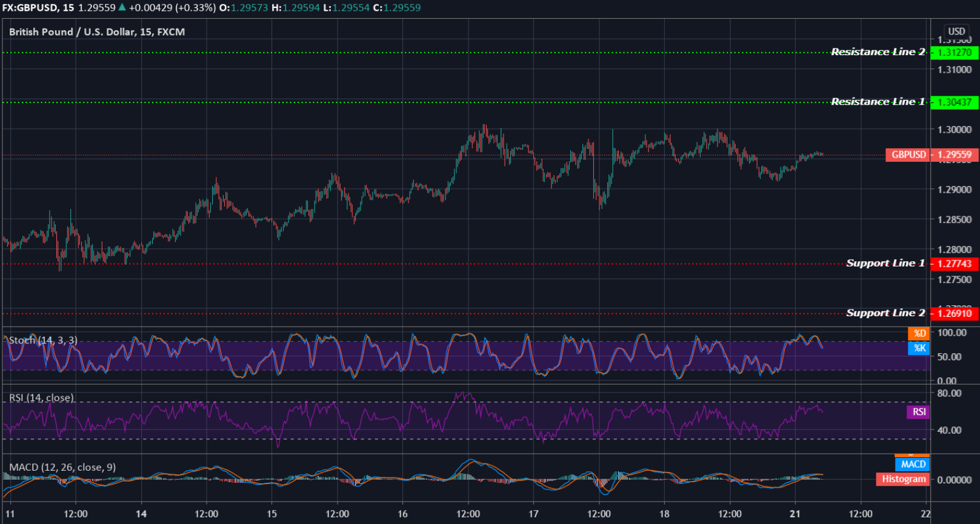
Task: Click the purple RSI legend tag
Action: pyautogui.click(x=918, y=412)
